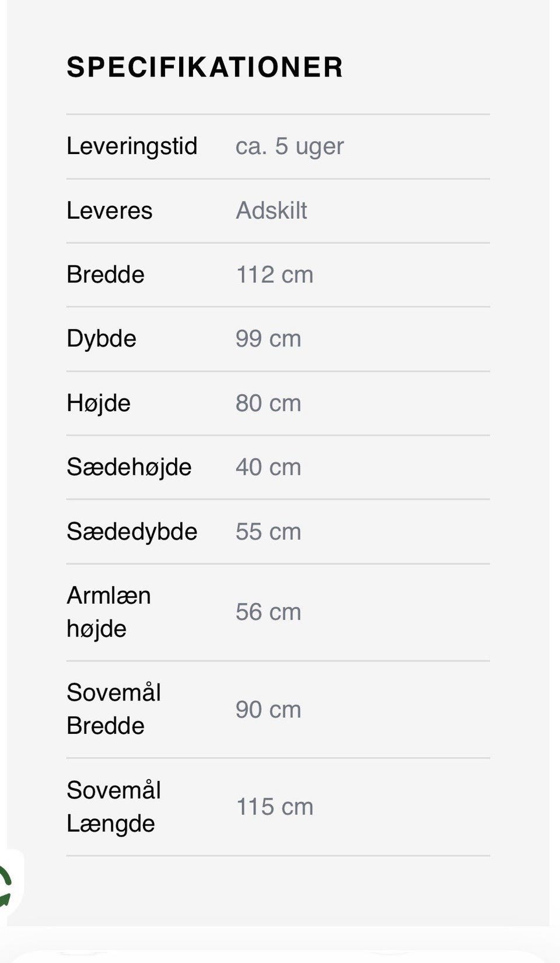Click the 'Adskilt' value text
The height and width of the screenshot is (963, 560).
click(x=271, y=211)
